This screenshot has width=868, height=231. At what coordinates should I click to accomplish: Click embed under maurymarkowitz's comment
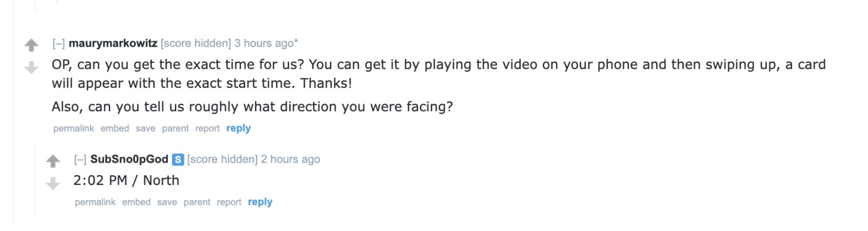click(114, 129)
